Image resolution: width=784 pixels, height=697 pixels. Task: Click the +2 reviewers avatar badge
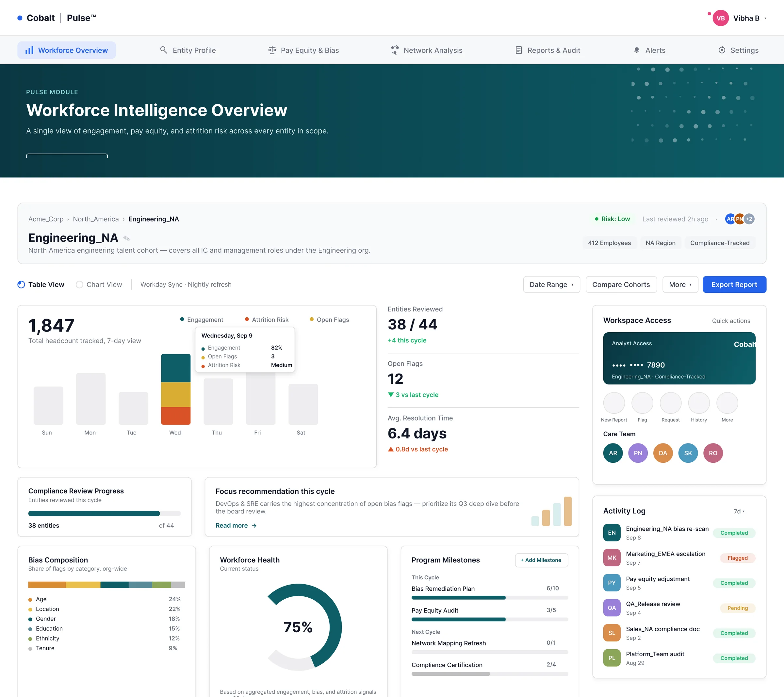[x=749, y=219]
